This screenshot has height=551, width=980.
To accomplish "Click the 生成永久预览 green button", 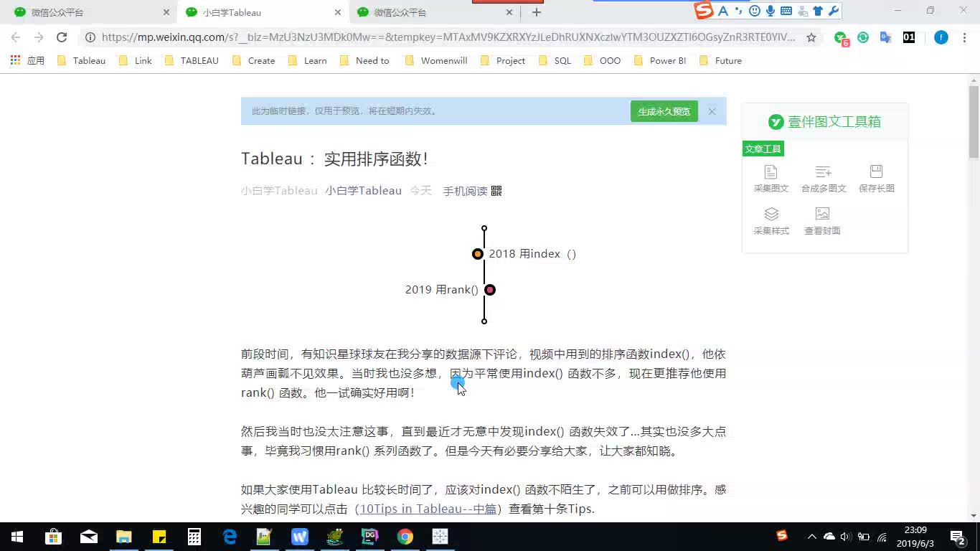I will [x=664, y=111].
